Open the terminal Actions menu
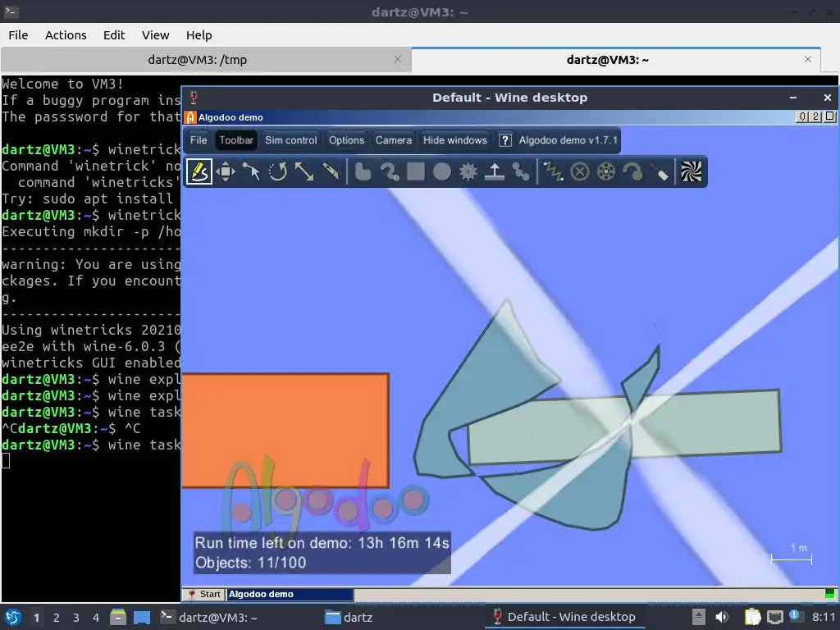Viewport: 840px width, 630px height. pos(66,34)
